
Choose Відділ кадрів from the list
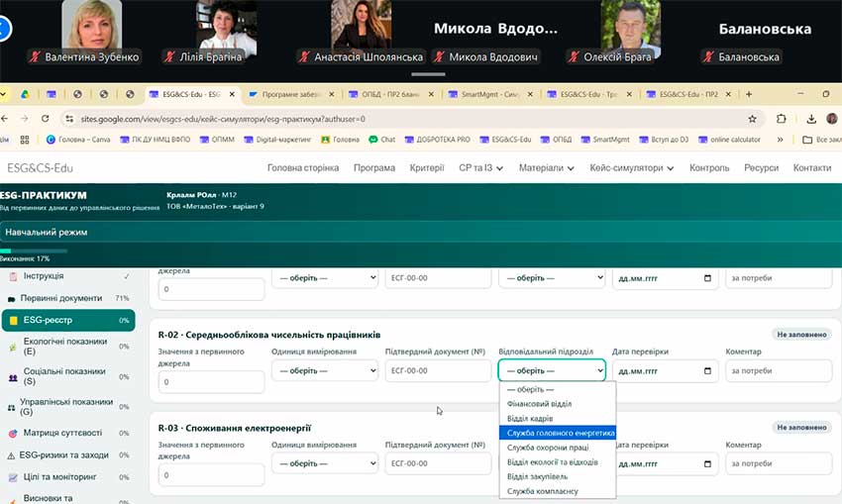pyautogui.click(x=558, y=418)
